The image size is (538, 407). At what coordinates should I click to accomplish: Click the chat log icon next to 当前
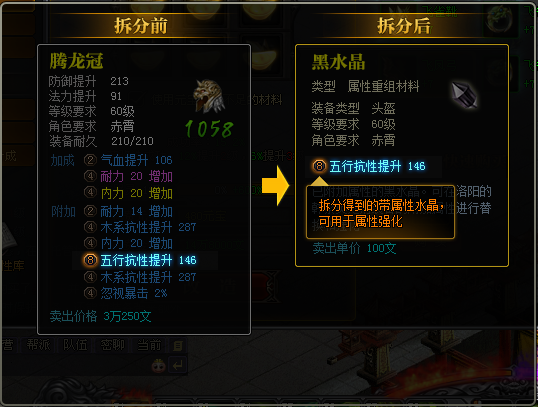point(178,345)
